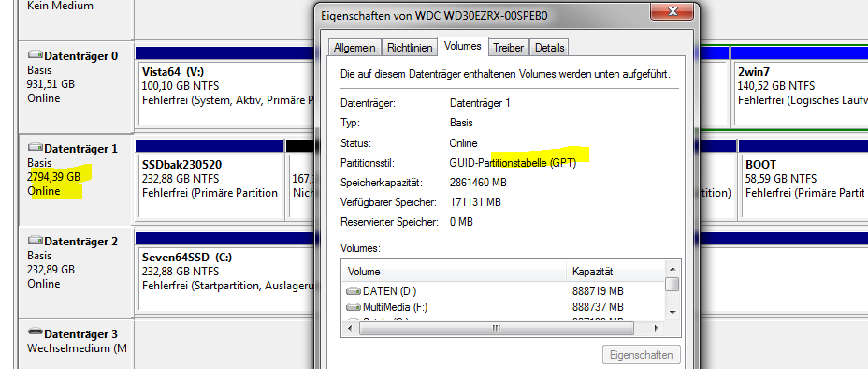Click the DATEN (D:) drive icon

354,291
